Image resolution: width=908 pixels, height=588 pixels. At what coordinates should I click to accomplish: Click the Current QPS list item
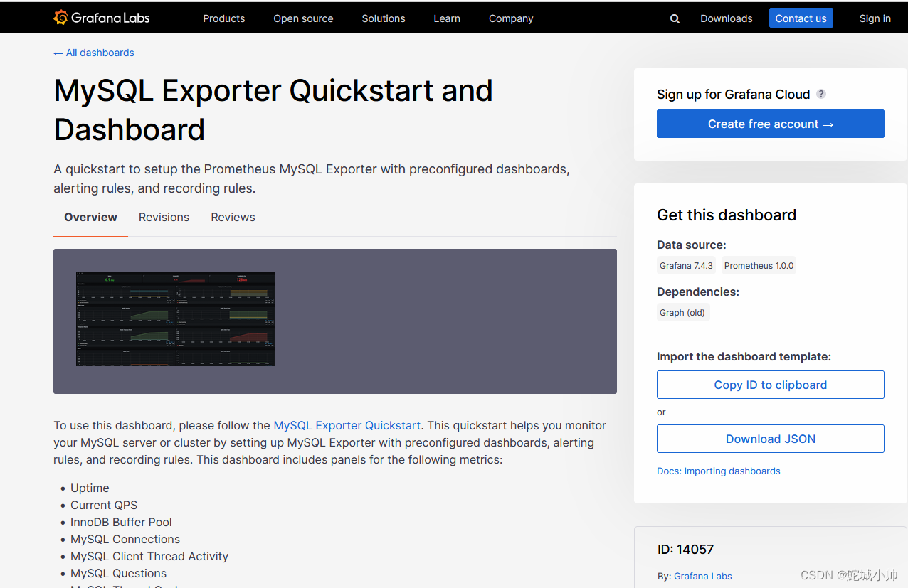pos(104,505)
